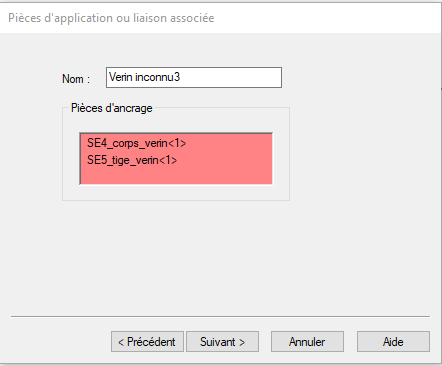Click the dialog title Pièces d'application ou liaison associée

111,18
